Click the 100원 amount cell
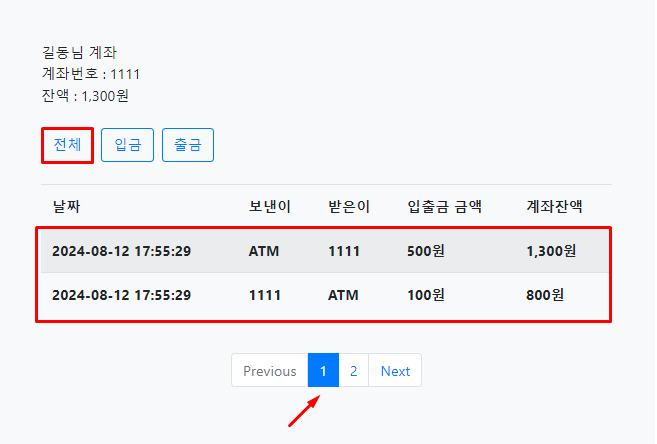657x444 pixels. pyautogui.click(x=426, y=295)
